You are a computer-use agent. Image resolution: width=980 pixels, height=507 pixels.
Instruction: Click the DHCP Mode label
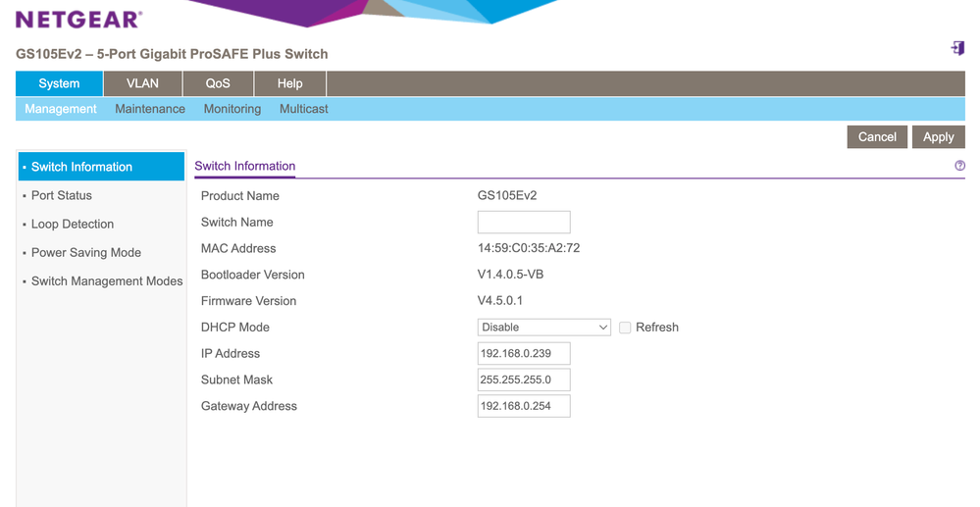click(x=235, y=327)
